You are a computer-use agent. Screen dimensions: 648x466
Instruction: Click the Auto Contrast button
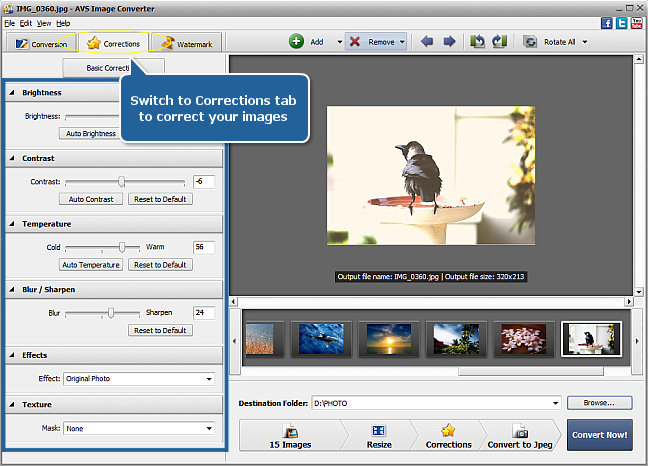(91, 199)
